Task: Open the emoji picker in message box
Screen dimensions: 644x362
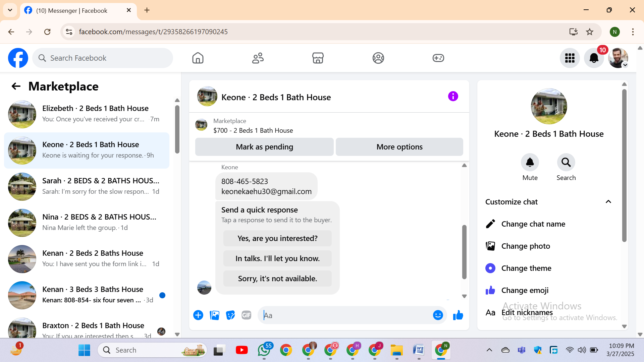Action: tap(438, 315)
